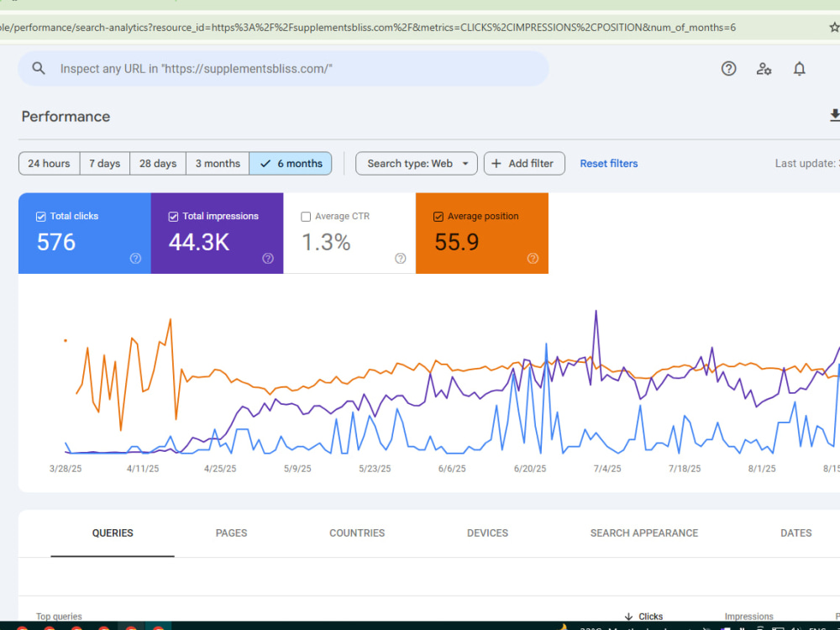Click the Clicks column header

tap(650, 617)
